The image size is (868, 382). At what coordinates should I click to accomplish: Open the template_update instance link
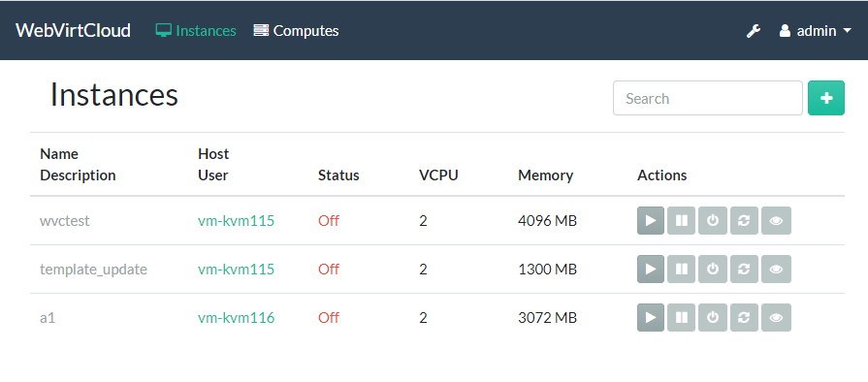(93, 270)
